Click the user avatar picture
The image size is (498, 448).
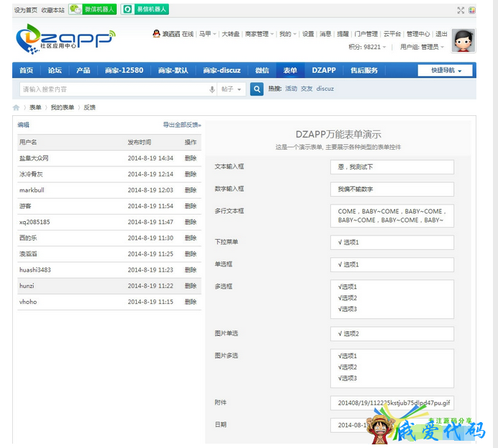[463, 40]
